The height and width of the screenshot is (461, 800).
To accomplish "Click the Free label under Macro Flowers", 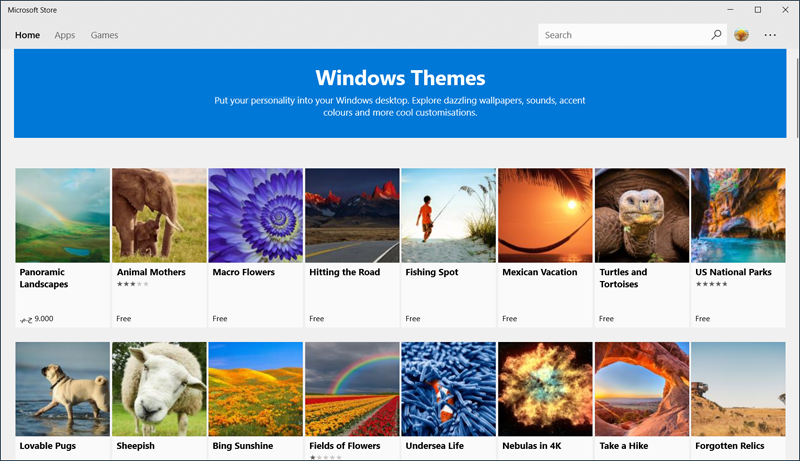I will pyautogui.click(x=220, y=319).
